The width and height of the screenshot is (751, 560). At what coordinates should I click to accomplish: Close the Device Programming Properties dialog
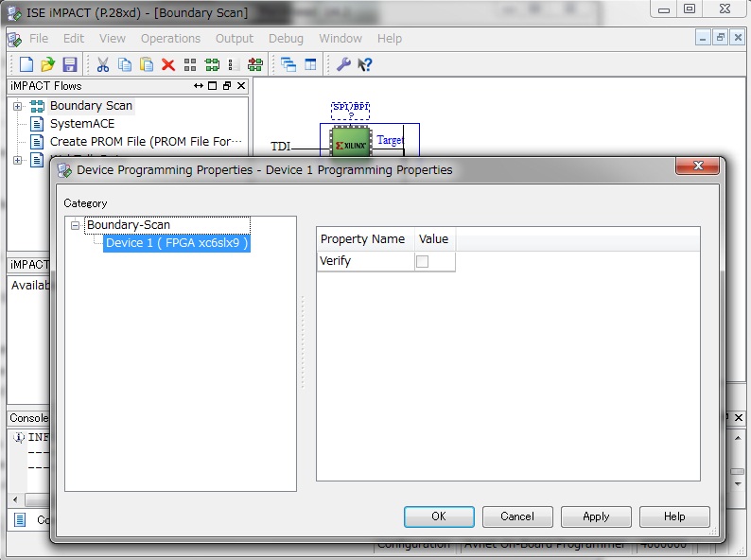[x=697, y=166]
